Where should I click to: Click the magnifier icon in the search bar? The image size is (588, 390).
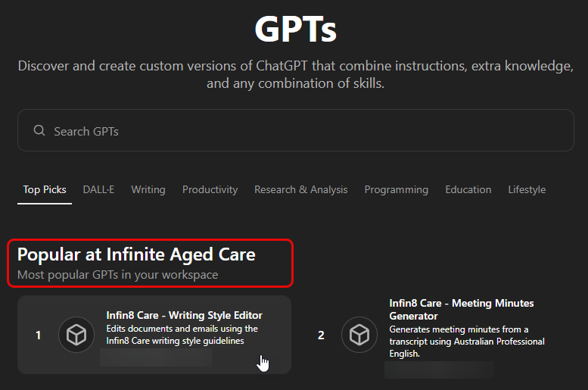39,130
